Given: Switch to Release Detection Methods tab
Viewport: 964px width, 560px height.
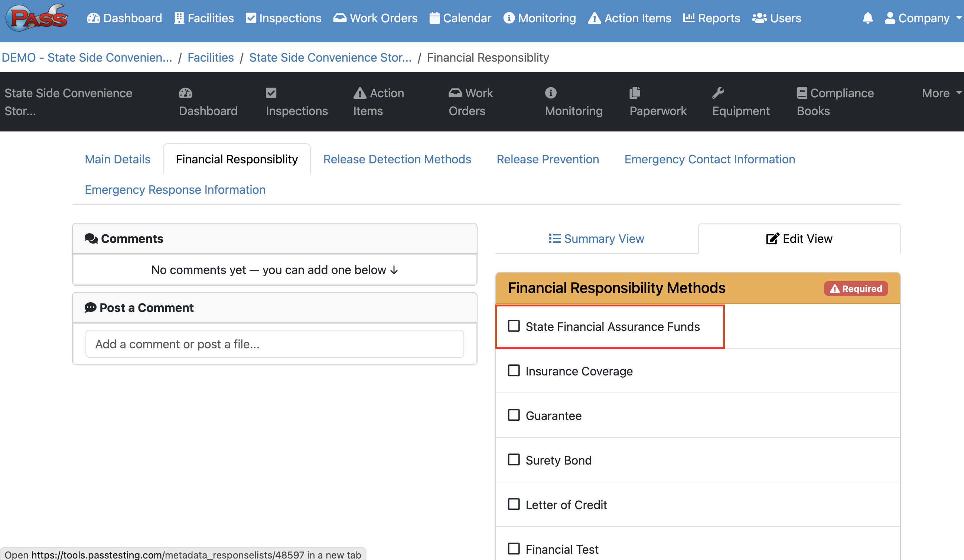Looking at the screenshot, I should pyautogui.click(x=397, y=159).
